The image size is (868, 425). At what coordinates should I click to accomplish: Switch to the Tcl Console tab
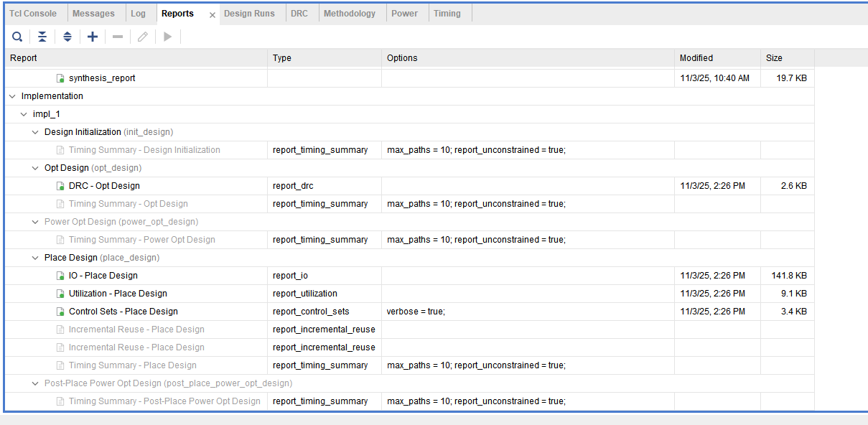coord(33,14)
